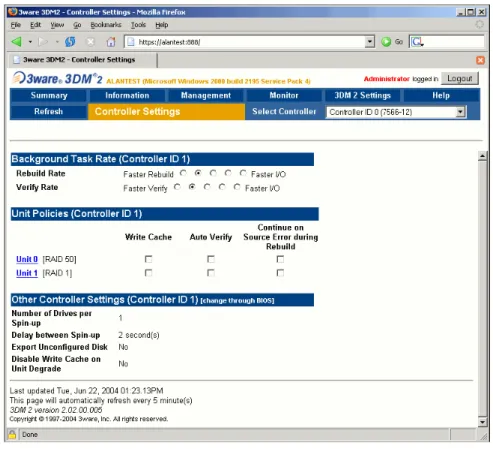The height and width of the screenshot is (449, 493).
Task: Click the blue Reload page icon
Action: [70, 42]
